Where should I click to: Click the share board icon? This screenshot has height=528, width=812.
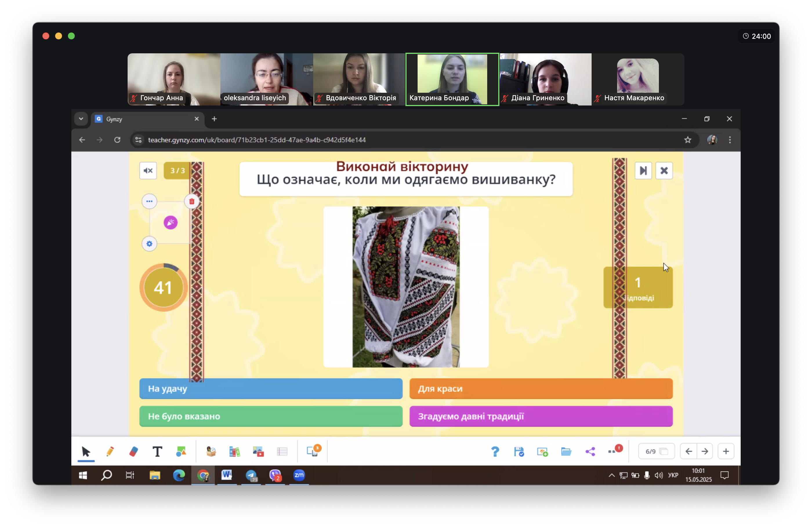(x=590, y=451)
